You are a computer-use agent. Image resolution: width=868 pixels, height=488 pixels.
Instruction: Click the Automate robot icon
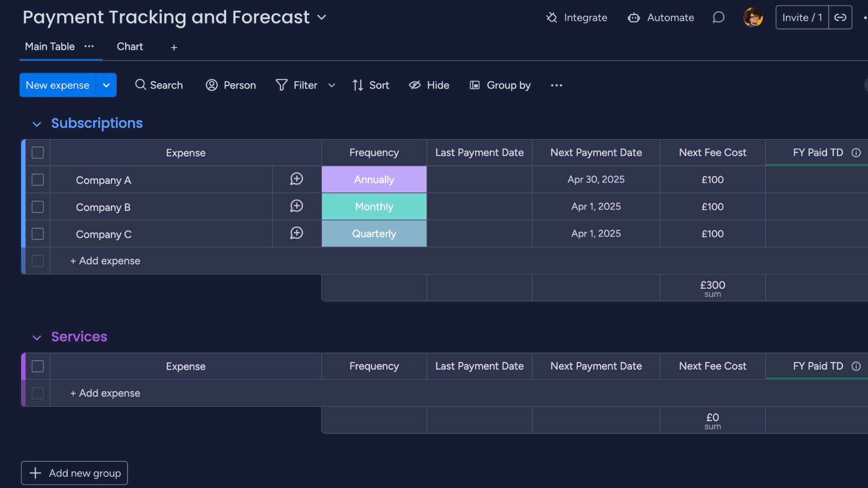[634, 18]
